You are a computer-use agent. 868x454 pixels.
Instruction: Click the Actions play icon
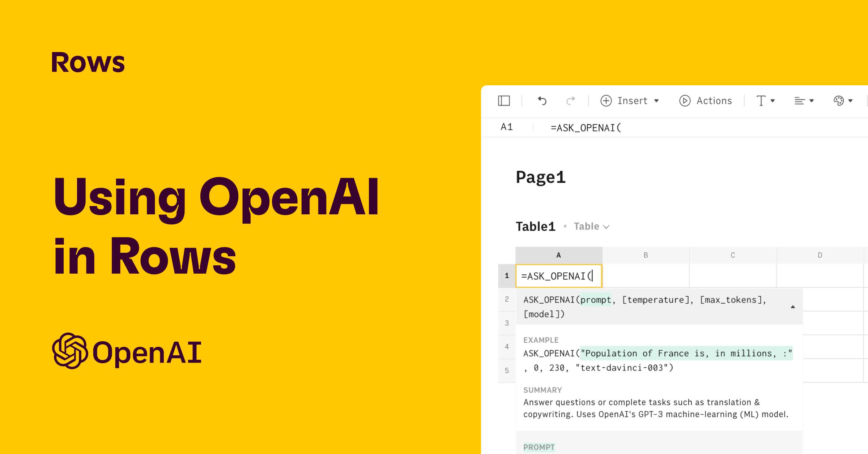pos(685,100)
